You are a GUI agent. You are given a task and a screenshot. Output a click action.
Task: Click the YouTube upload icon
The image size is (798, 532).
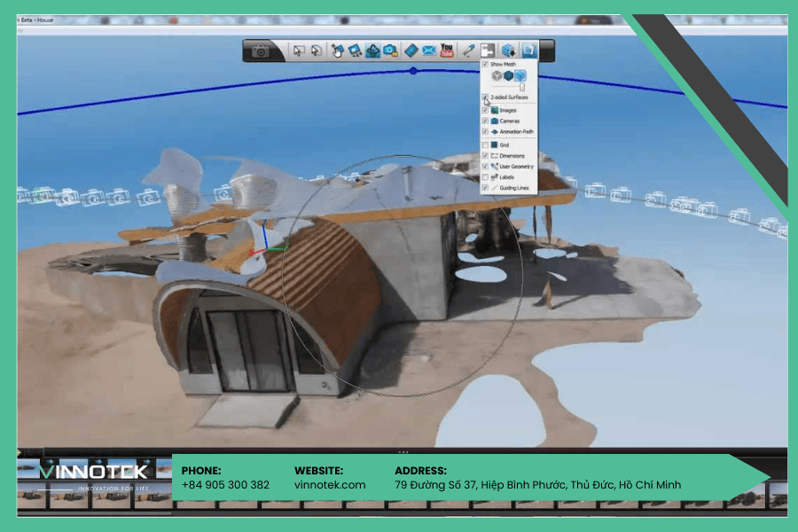446,51
